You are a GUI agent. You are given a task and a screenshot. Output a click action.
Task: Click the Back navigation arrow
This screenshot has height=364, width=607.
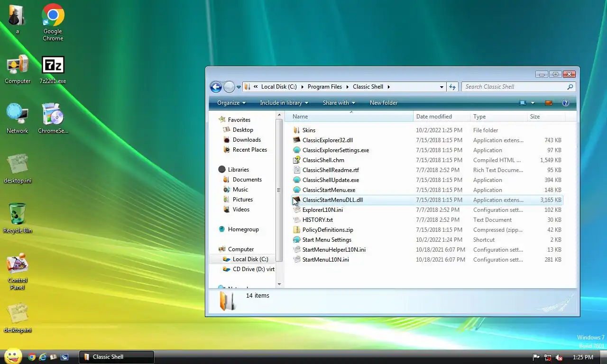coord(216,87)
